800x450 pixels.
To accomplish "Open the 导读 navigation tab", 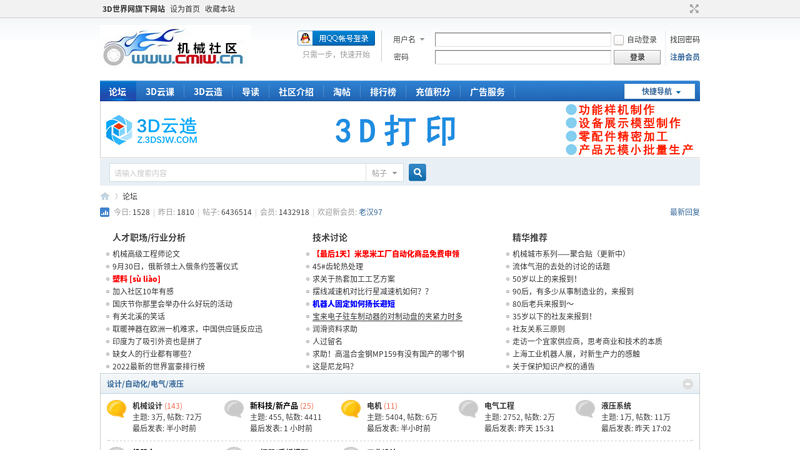I will [x=251, y=92].
